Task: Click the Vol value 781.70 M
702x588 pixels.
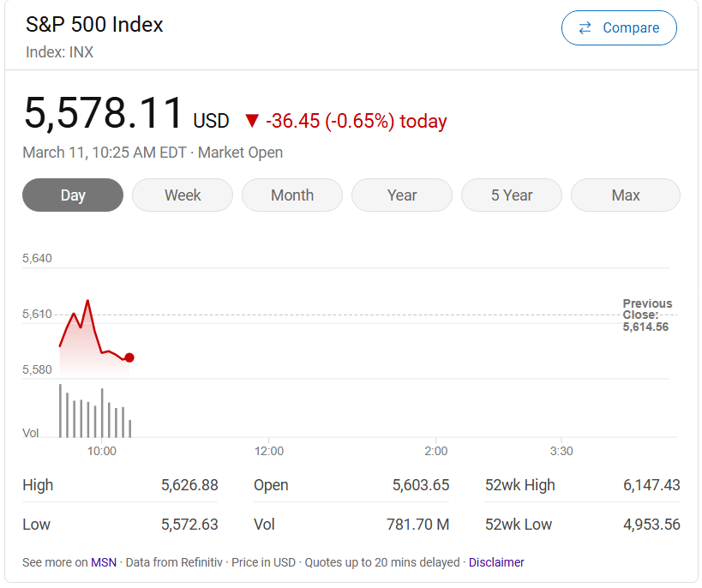Action: pyautogui.click(x=417, y=525)
